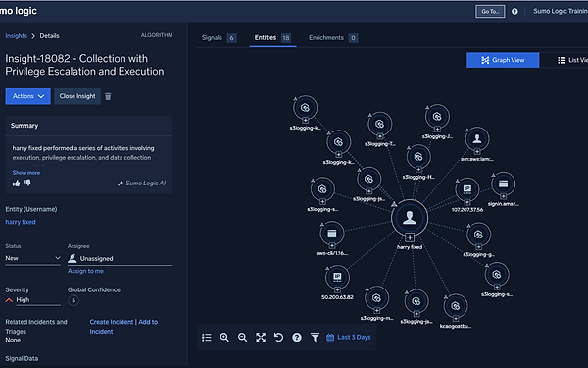Open graph help in the bottom toolbar

click(x=297, y=338)
